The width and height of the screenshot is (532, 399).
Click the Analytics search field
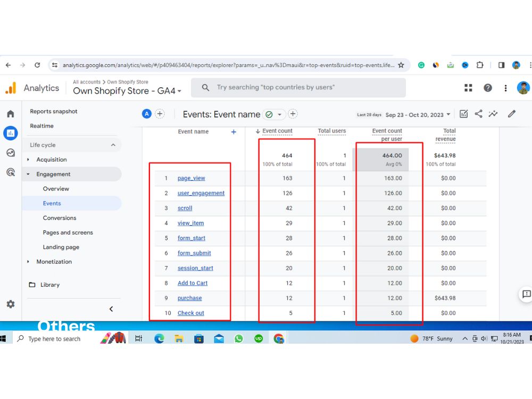coord(298,88)
